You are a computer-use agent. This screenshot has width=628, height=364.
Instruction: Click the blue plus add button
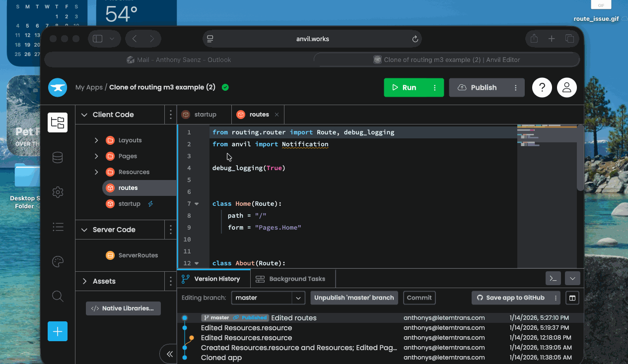point(58,331)
